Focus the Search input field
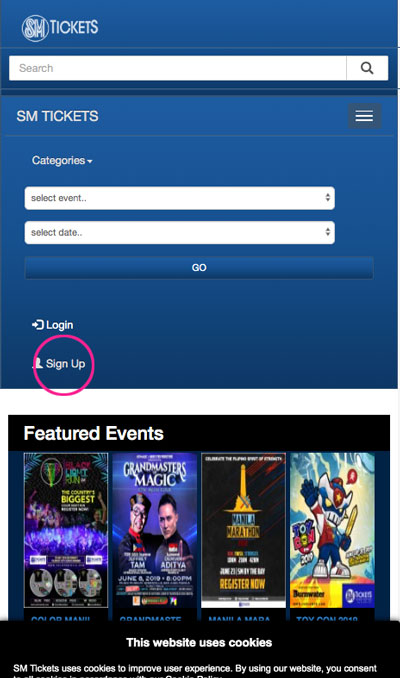The height and width of the screenshot is (678, 400). click(x=178, y=68)
